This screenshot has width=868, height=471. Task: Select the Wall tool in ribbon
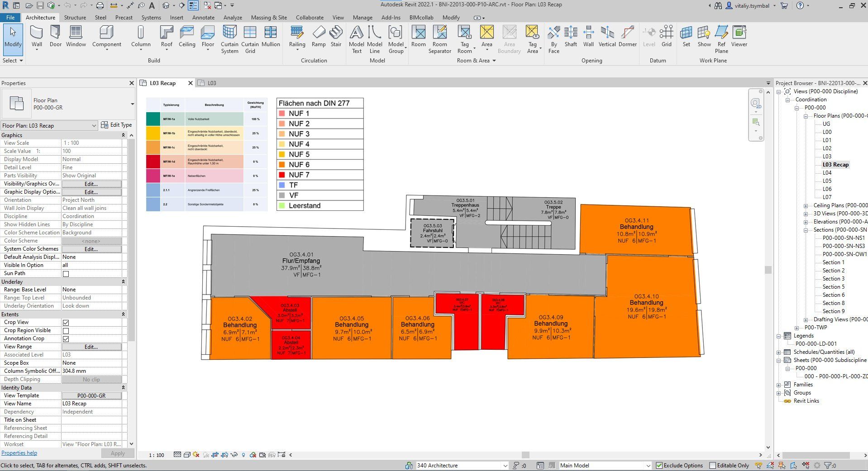[x=37, y=36]
